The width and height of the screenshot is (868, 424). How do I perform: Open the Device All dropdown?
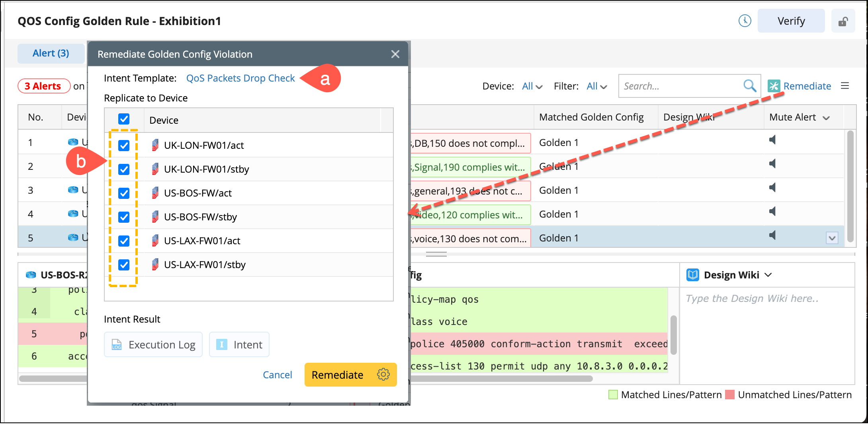point(532,86)
